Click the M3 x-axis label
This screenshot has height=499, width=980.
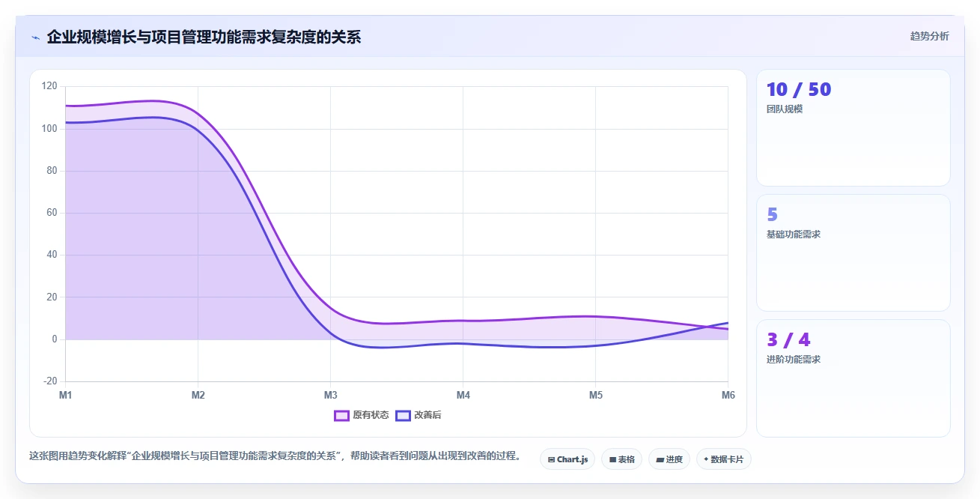(330, 395)
